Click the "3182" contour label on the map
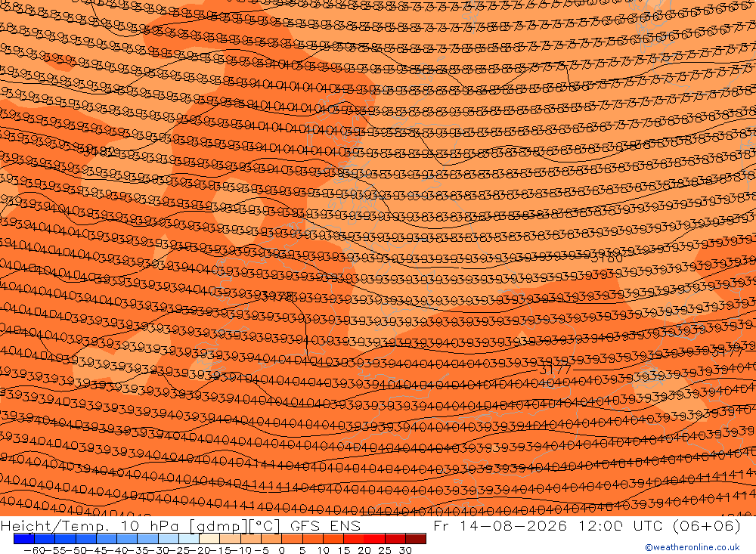This screenshot has height=554, width=756. [x=100, y=153]
